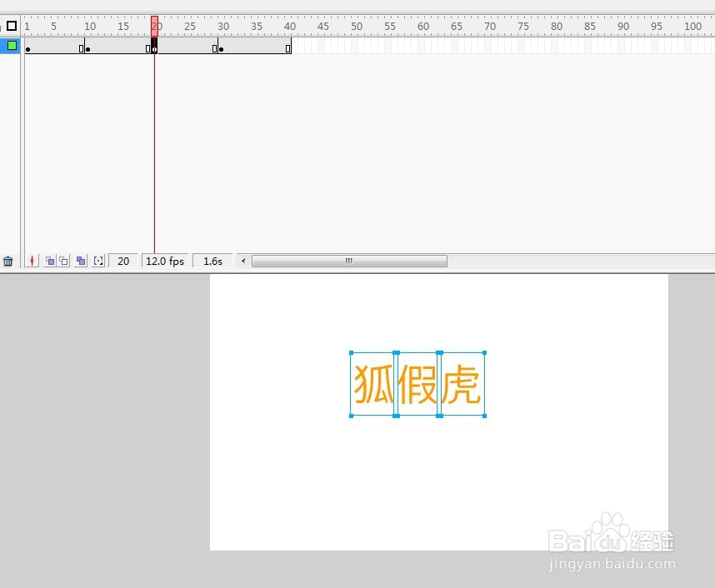Toggle outline display for the selected layer
The width and height of the screenshot is (715, 588).
point(12,47)
